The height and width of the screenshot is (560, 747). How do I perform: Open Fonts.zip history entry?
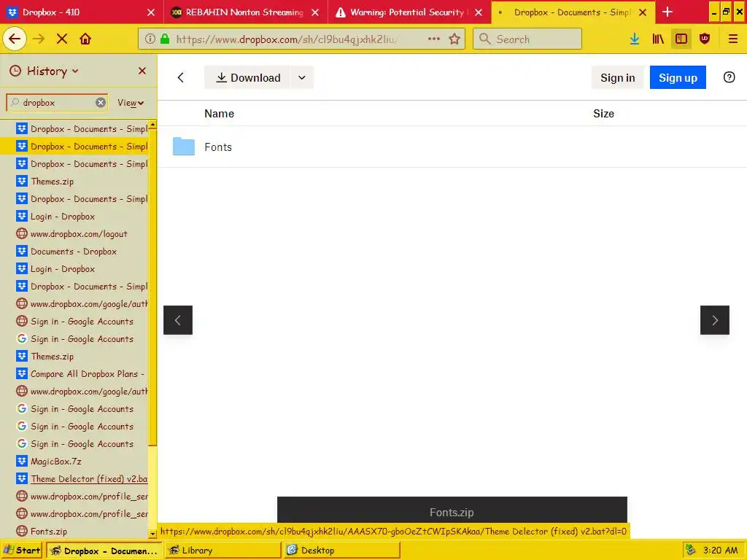point(74,531)
